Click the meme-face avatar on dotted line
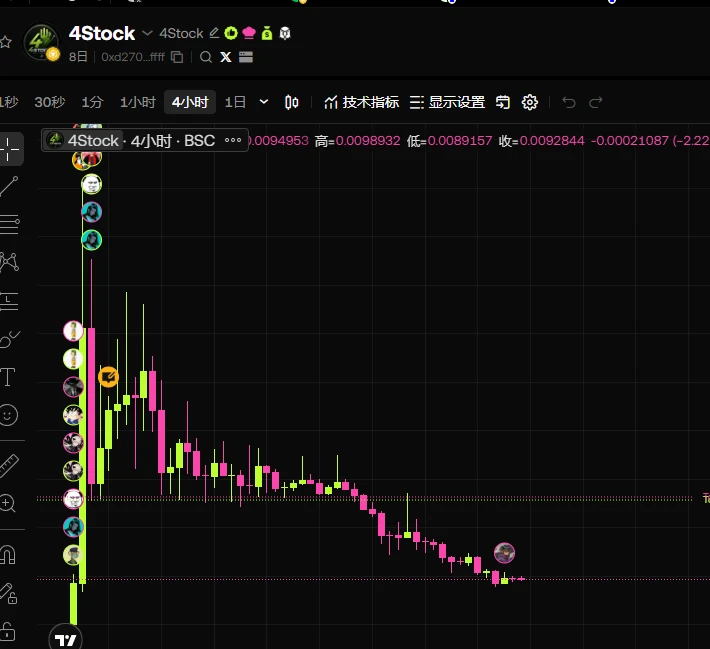This screenshot has height=649, width=710. (x=73, y=499)
